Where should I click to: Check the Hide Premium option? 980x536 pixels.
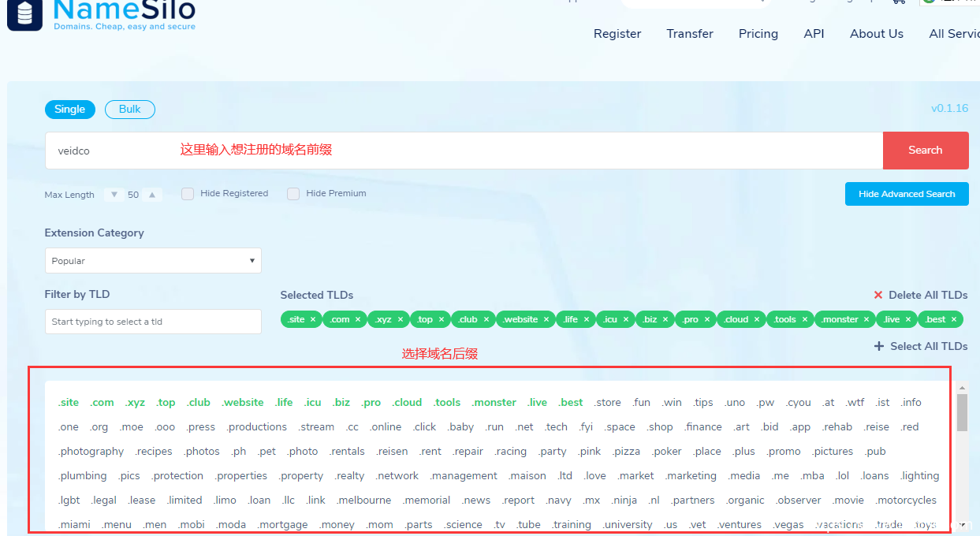pos(293,194)
